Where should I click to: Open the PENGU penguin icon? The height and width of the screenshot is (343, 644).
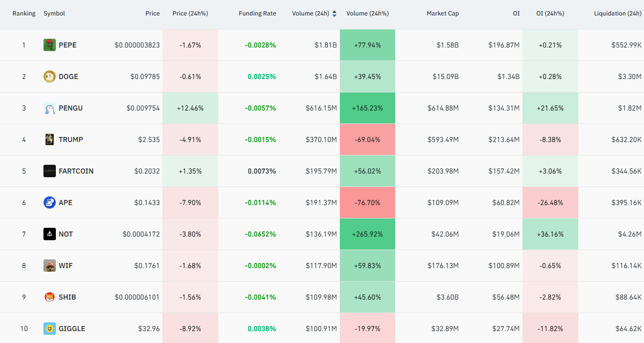point(50,108)
